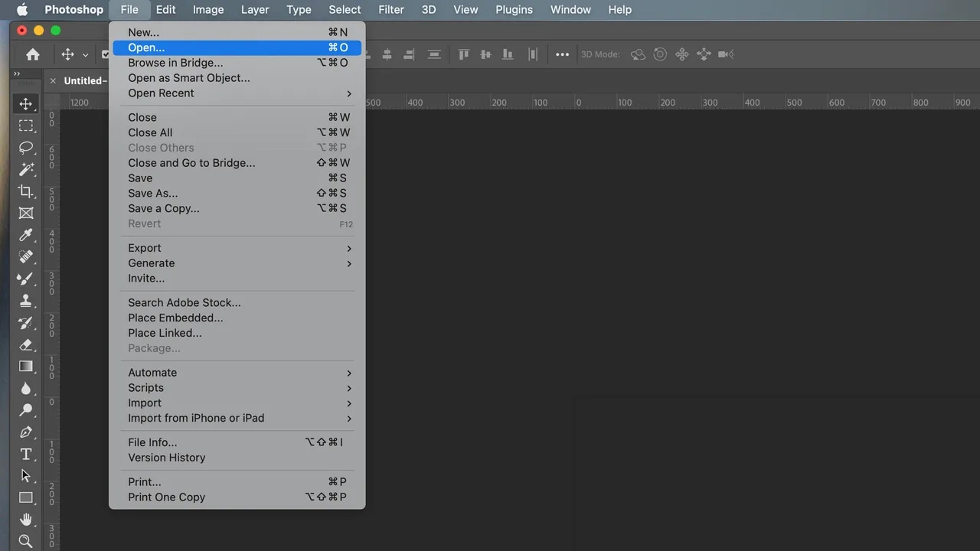Select the Lasso tool
This screenshot has height=551, width=980.
[x=26, y=147]
